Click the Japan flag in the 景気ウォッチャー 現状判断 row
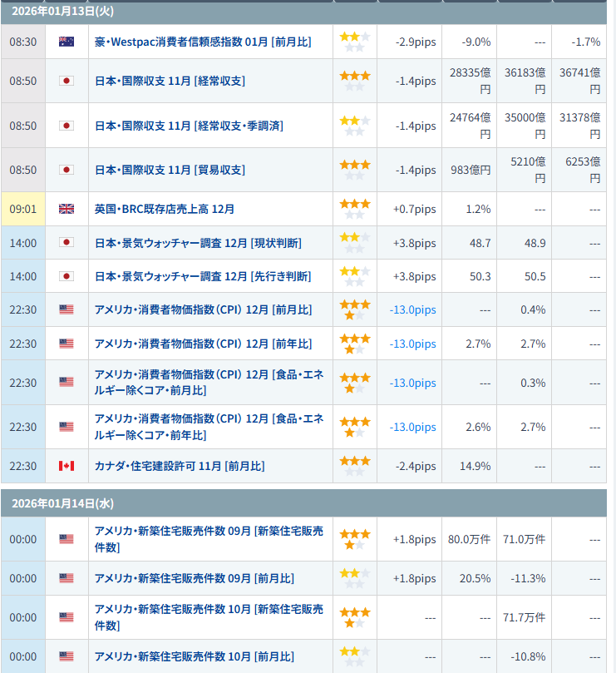The image size is (616, 673). [67, 242]
